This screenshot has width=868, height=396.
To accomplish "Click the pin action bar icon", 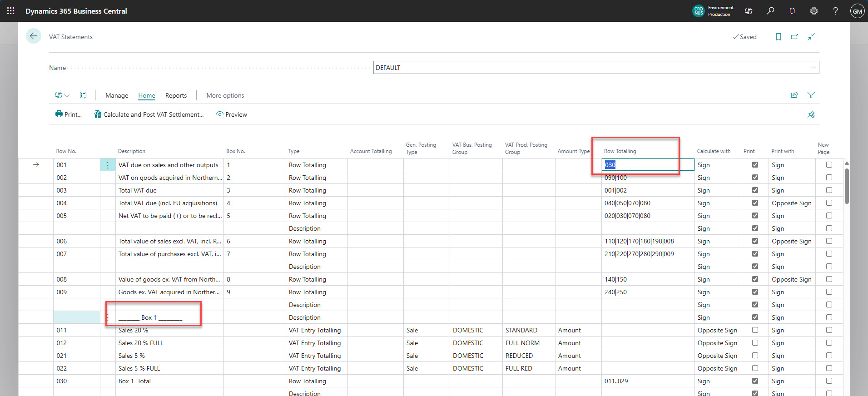I will pyautogui.click(x=811, y=114).
